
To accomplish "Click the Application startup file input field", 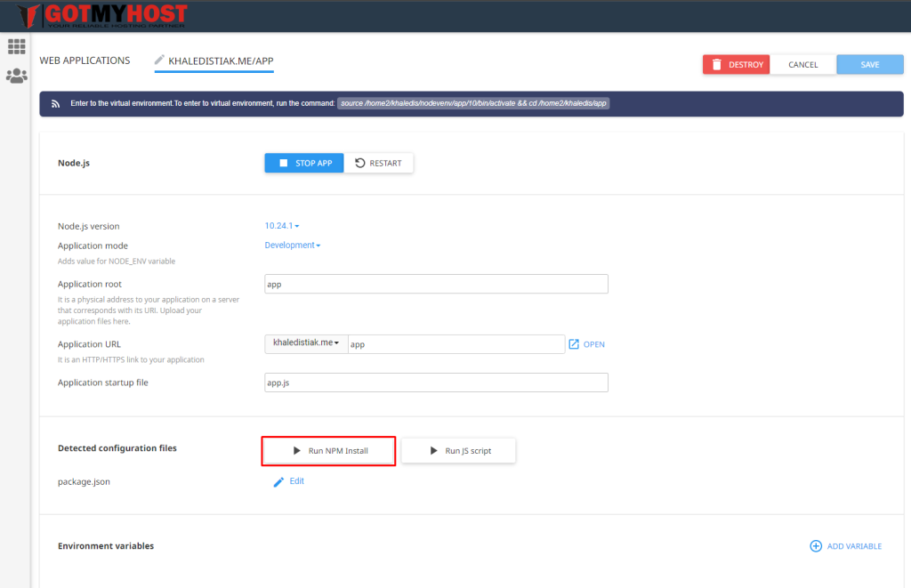I will [436, 383].
